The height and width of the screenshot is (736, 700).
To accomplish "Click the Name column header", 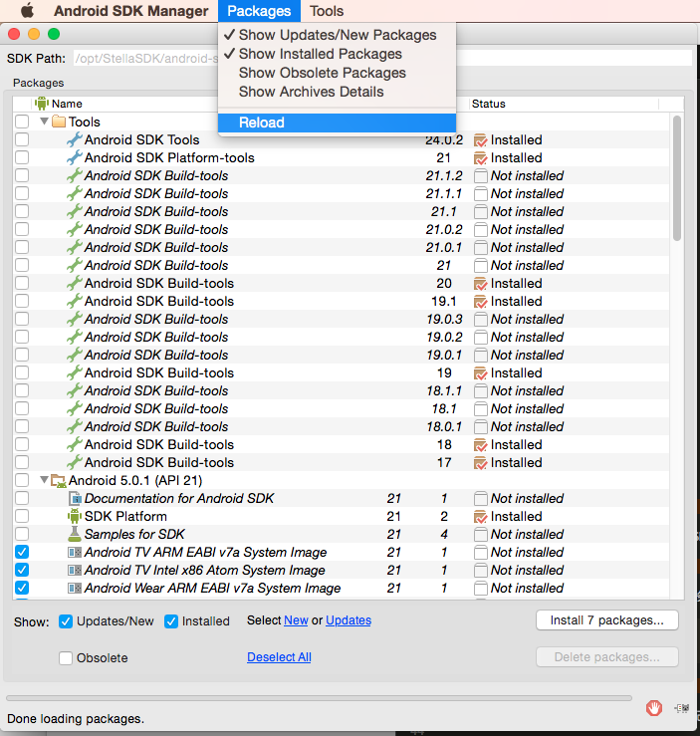I will click(67, 104).
